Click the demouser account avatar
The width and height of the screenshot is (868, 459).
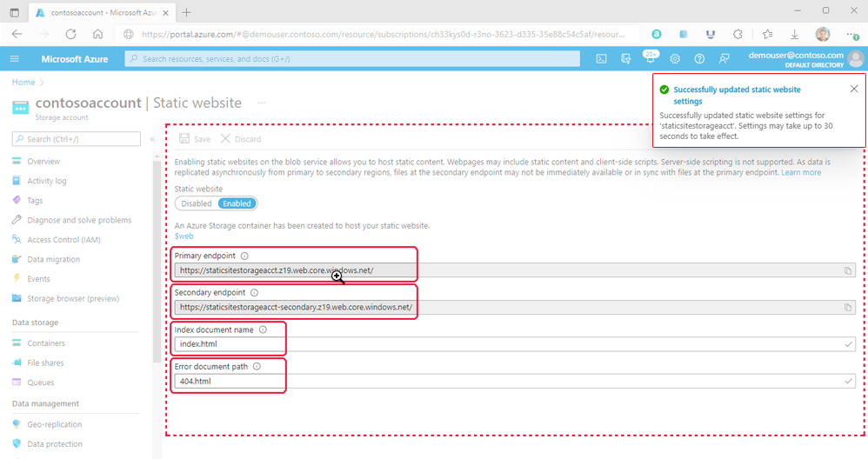pos(856,58)
